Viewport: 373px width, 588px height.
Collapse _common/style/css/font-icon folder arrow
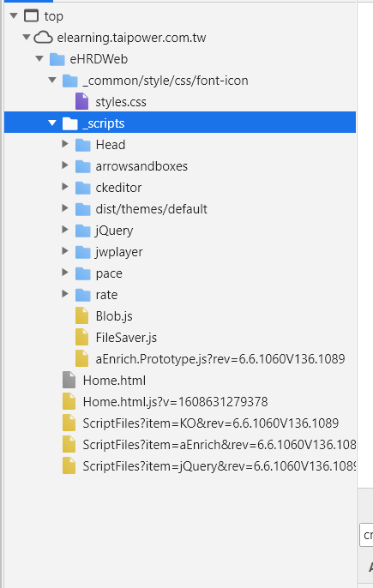52,80
